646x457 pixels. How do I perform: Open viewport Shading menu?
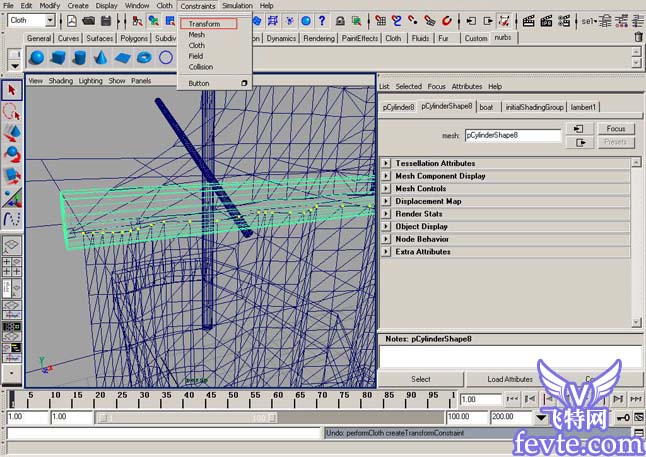[61, 81]
